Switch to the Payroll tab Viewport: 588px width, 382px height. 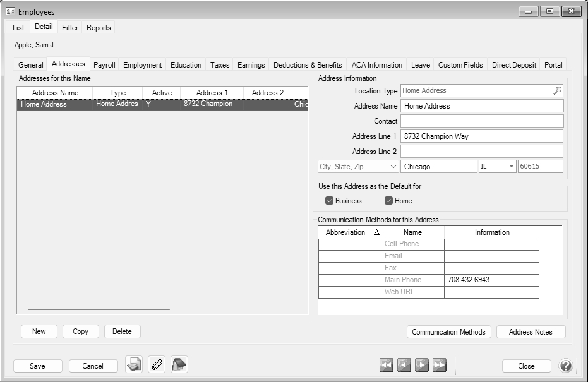104,65
